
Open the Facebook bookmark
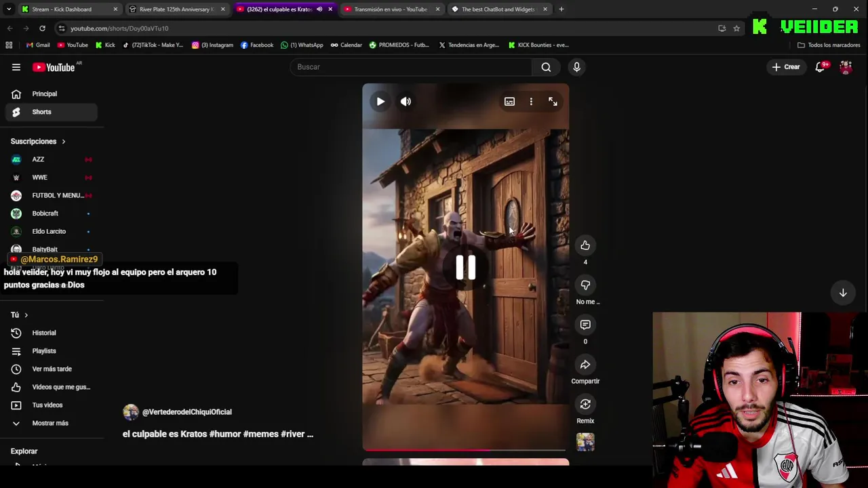click(257, 45)
